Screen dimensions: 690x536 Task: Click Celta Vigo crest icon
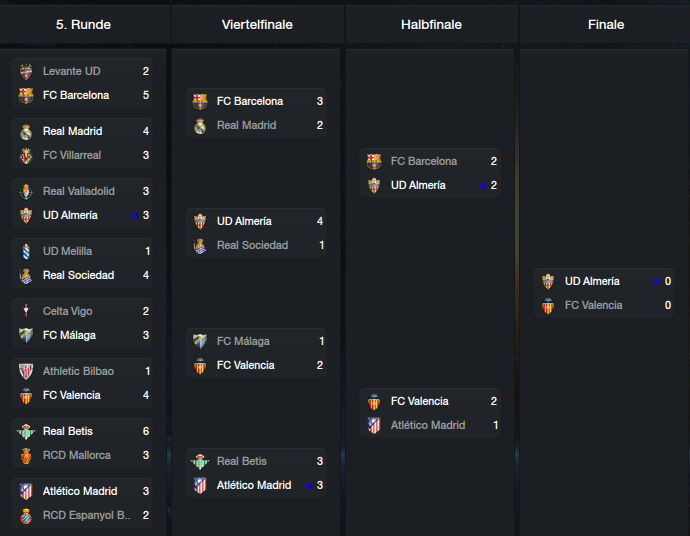pos(26,311)
